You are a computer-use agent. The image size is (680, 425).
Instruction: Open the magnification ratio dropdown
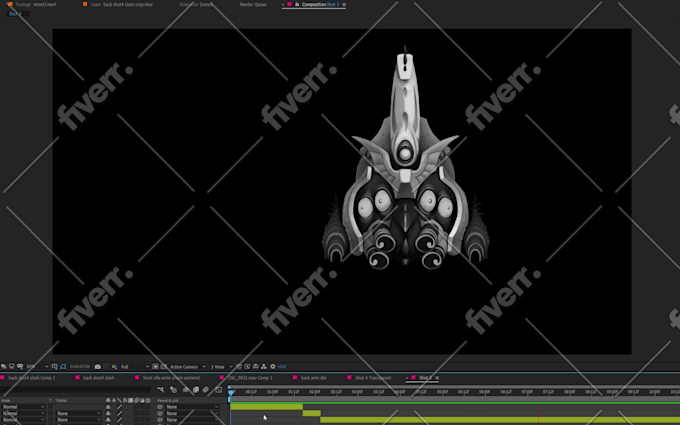pyautogui.click(x=37, y=366)
